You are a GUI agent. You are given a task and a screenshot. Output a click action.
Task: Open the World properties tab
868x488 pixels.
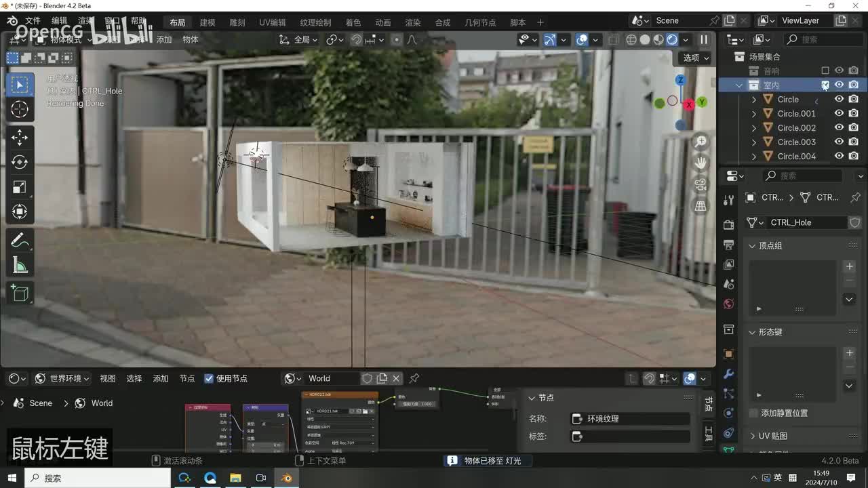[729, 304]
